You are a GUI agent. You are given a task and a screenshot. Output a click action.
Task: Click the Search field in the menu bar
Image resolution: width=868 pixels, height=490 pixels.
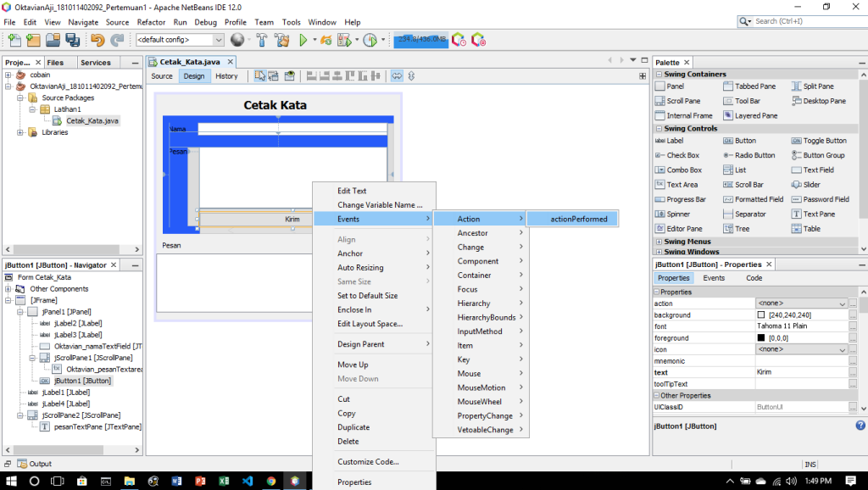tap(810, 21)
